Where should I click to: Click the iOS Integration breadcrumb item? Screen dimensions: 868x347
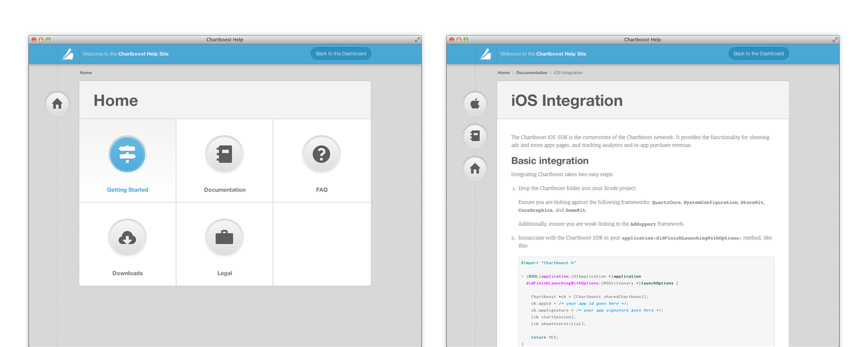point(568,73)
